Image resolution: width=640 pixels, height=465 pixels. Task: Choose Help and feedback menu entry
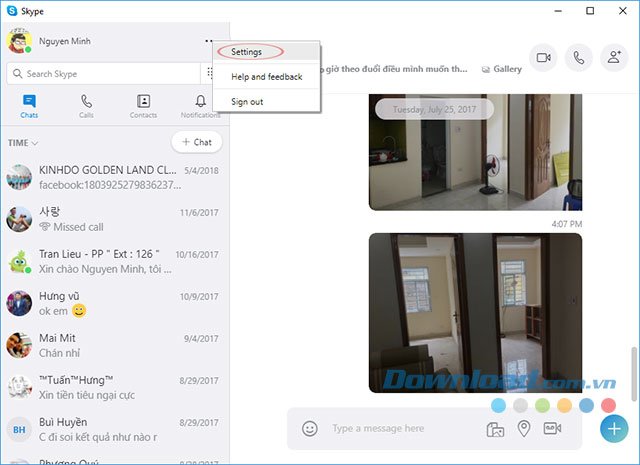tap(266, 77)
